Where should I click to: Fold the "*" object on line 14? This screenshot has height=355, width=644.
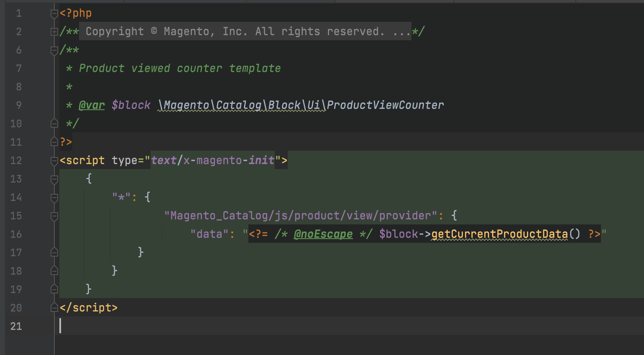(x=54, y=198)
